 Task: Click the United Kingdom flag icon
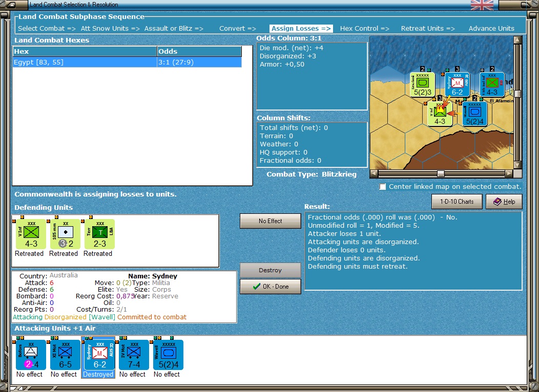coord(482,5)
